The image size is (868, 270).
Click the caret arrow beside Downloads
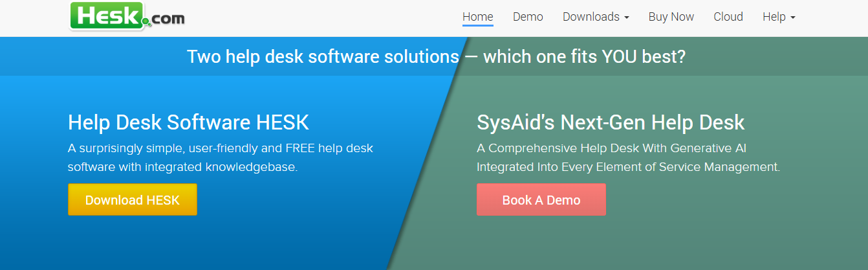627,17
